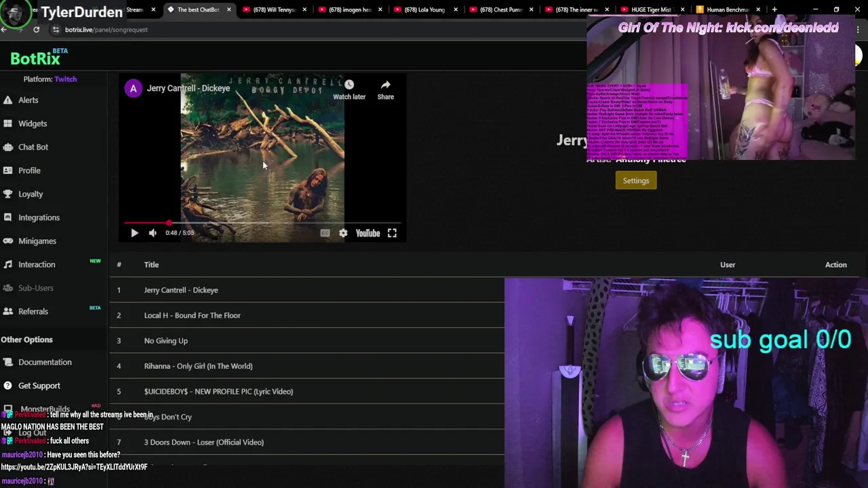The image size is (868, 488).
Task: Click the Referrals people icon
Action: pos(7,312)
